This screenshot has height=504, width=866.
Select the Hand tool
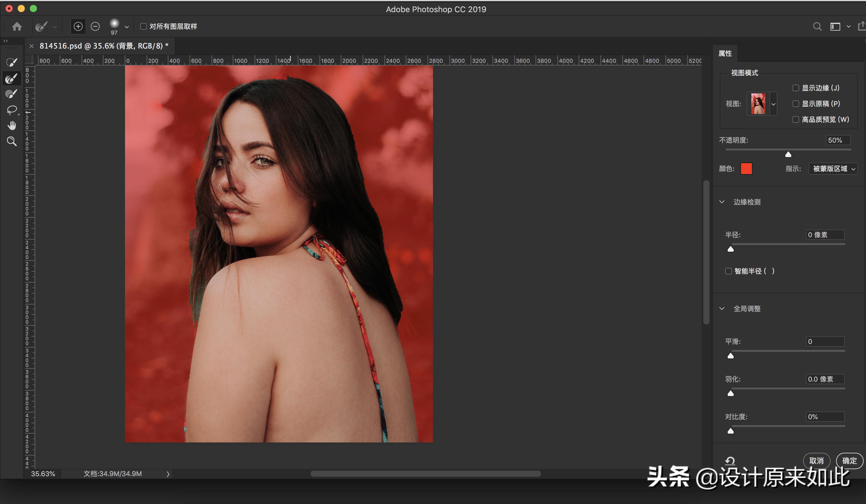(11, 126)
